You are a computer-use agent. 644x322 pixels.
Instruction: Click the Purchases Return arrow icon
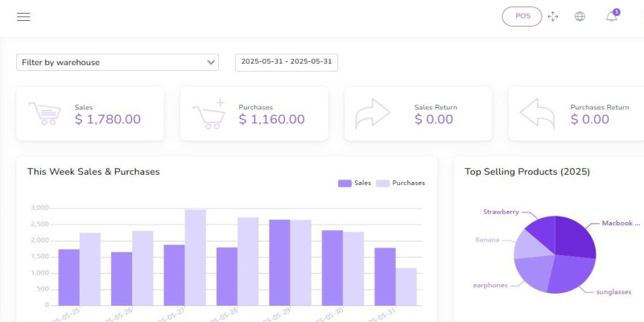click(x=537, y=114)
